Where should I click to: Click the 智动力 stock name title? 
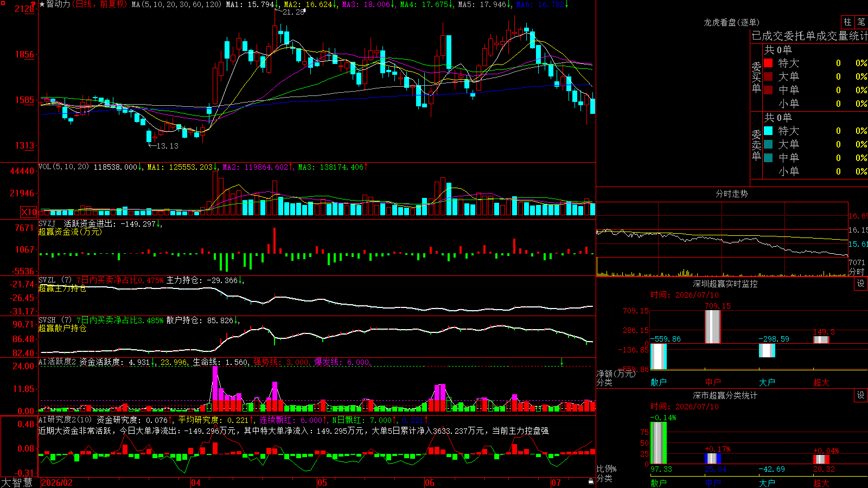click(59, 4)
